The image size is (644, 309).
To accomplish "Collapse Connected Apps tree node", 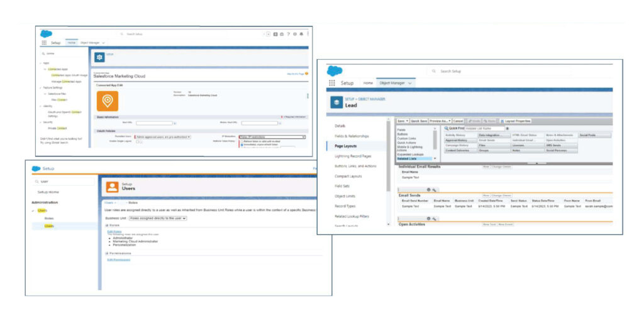I will [45, 69].
